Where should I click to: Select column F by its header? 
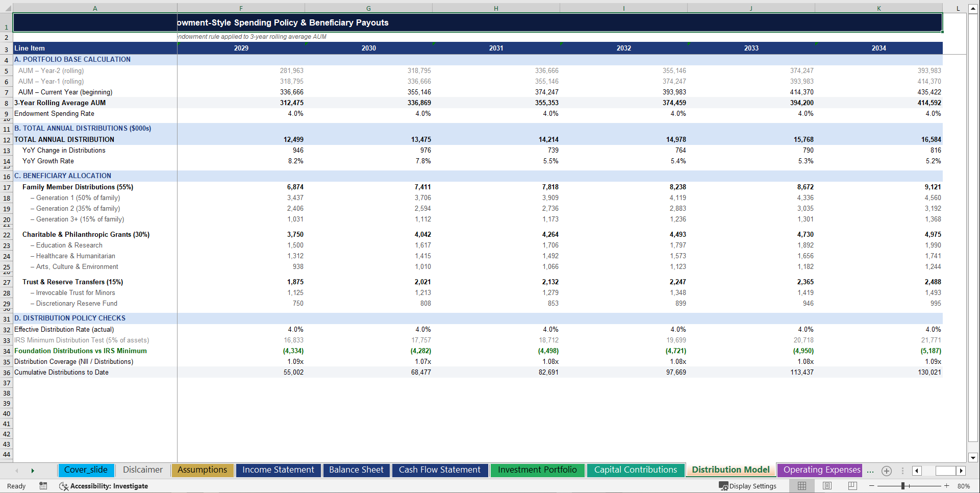tap(241, 8)
